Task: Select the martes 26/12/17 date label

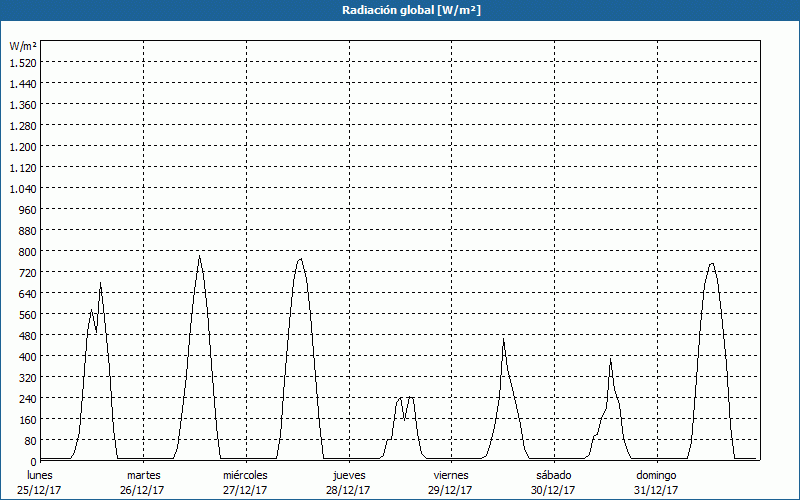Action: pos(143,482)
